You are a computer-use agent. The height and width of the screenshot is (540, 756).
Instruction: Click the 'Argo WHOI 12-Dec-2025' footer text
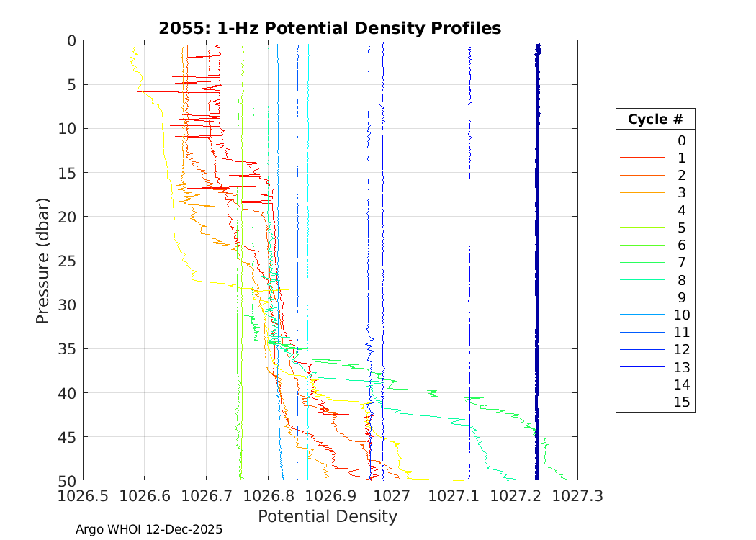[149, 529]
